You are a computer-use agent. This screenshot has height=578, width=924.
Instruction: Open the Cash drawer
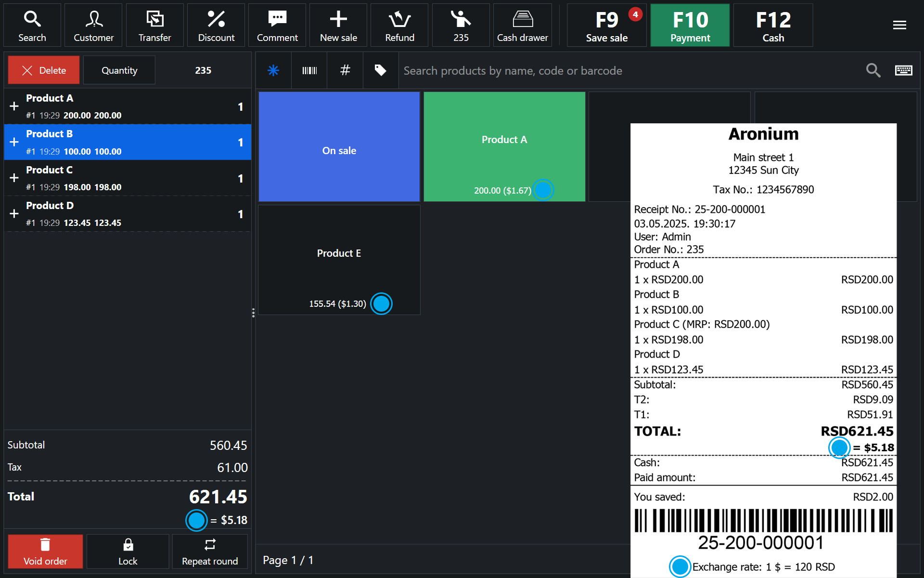522,26
